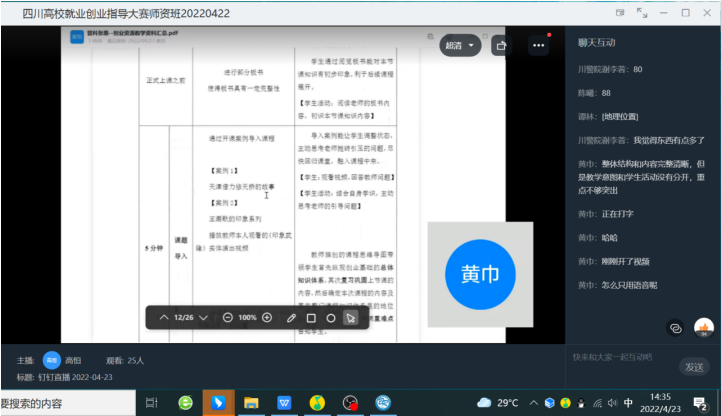Open the Windows Task View button
721x416 pixels.
tap(152, 403)
